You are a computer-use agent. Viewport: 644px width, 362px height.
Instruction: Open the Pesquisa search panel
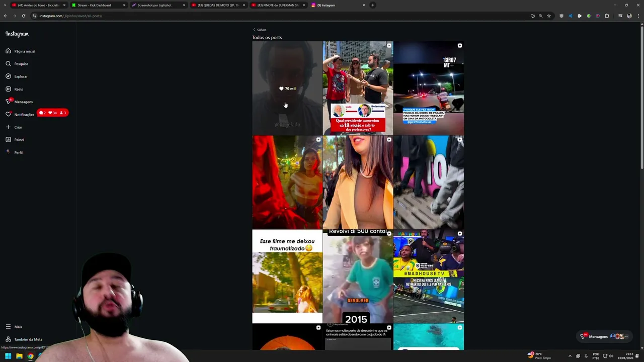coord(17,64)
